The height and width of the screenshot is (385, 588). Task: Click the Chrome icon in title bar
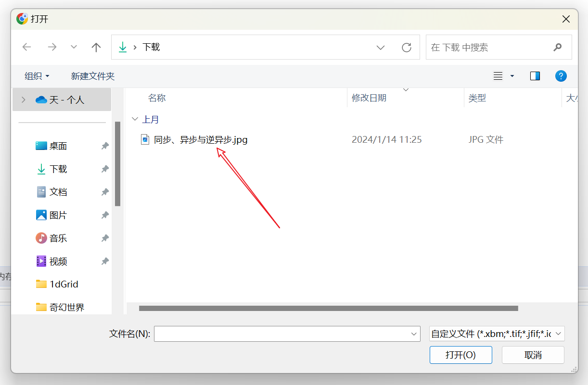point(22,19)
